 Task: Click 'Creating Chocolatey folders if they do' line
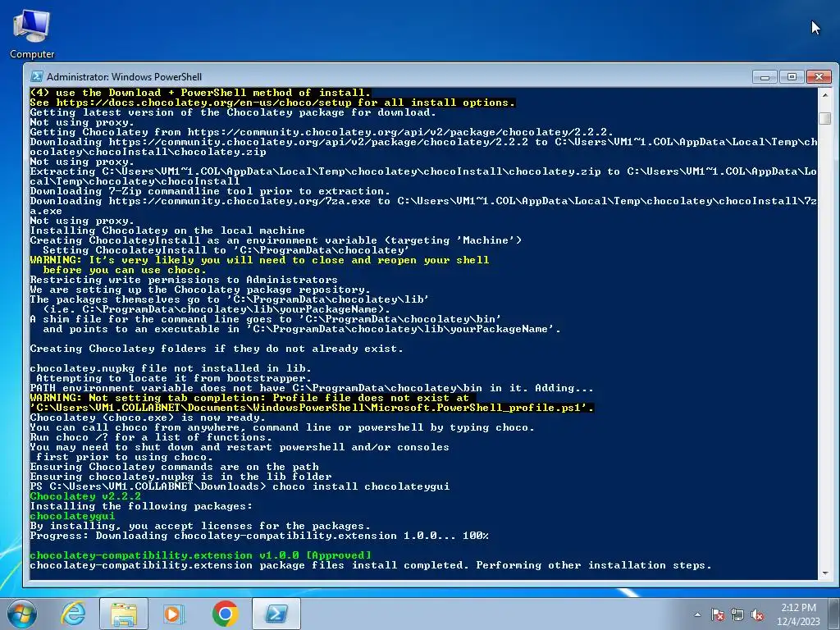(217, 349)
